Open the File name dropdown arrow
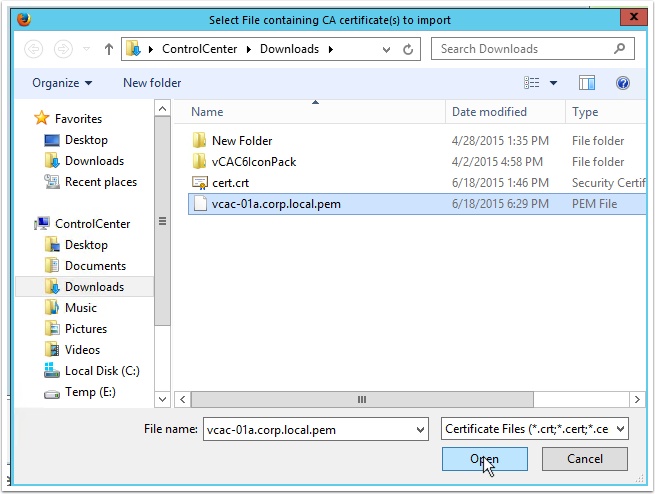 coord(420,430)
